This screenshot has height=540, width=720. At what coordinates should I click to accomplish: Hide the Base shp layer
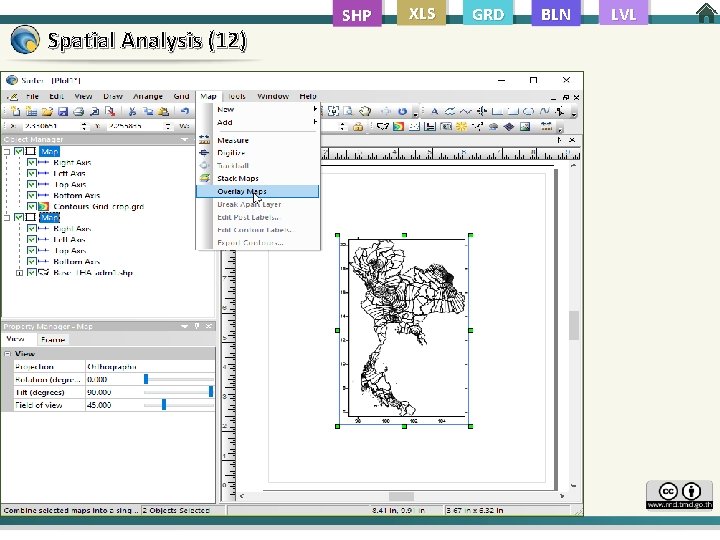tap(32, 273)
